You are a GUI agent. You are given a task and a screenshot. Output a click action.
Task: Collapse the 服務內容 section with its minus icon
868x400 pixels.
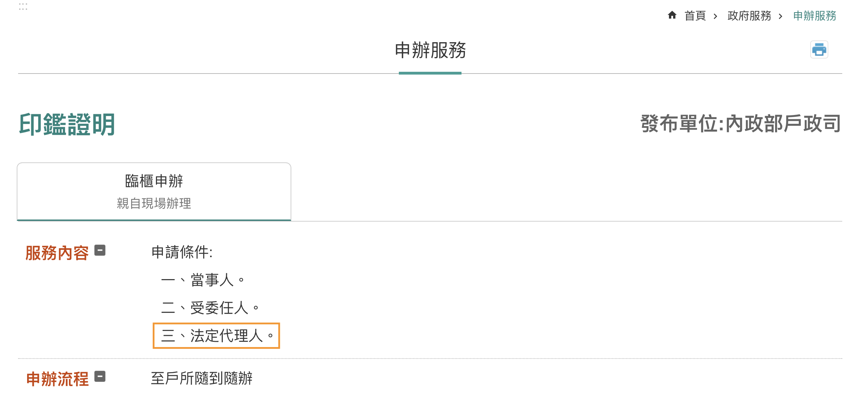point(100,251)
